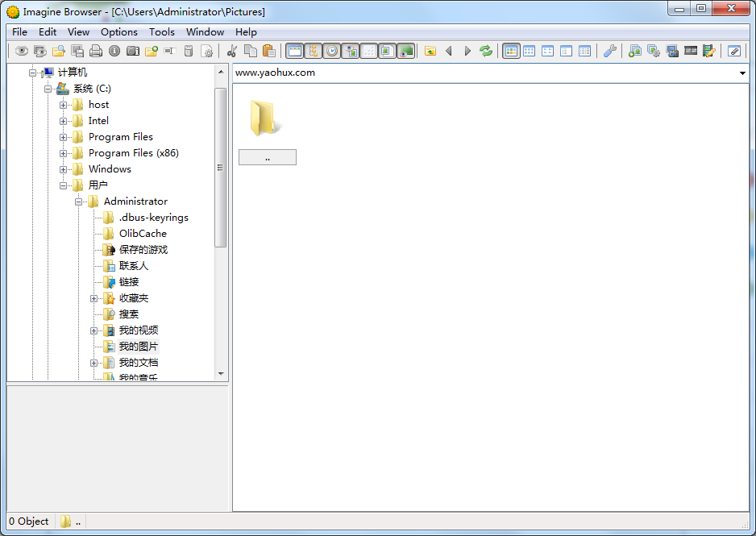Click the camera capture icon
The image size is (756, 536).
click(x=133, y=51)
